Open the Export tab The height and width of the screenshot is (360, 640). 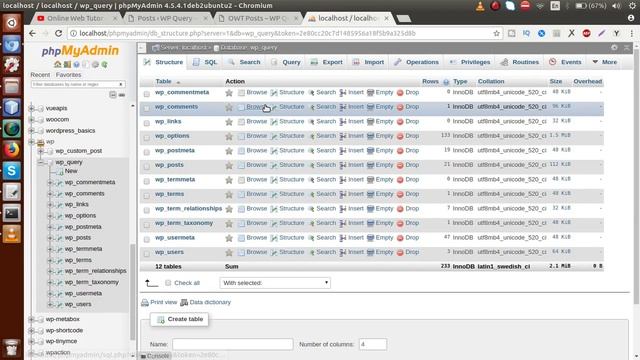(x=327, y=62)
